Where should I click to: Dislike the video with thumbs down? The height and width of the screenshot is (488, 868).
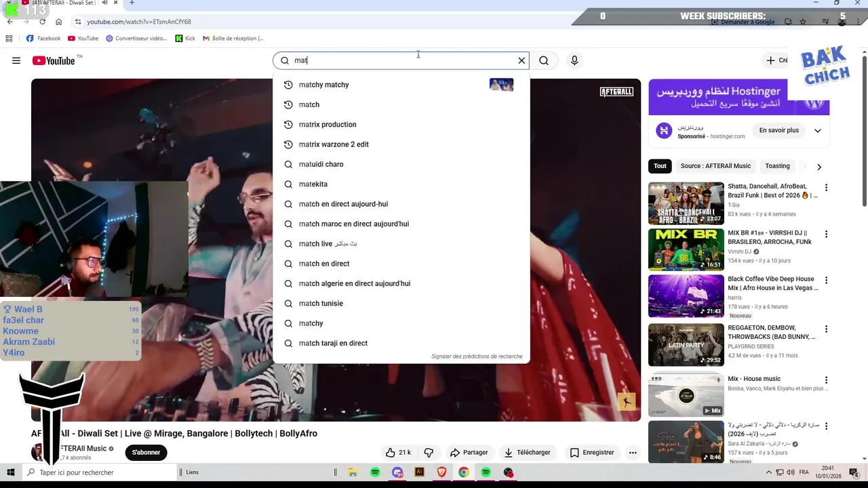[x=429, y=452]
